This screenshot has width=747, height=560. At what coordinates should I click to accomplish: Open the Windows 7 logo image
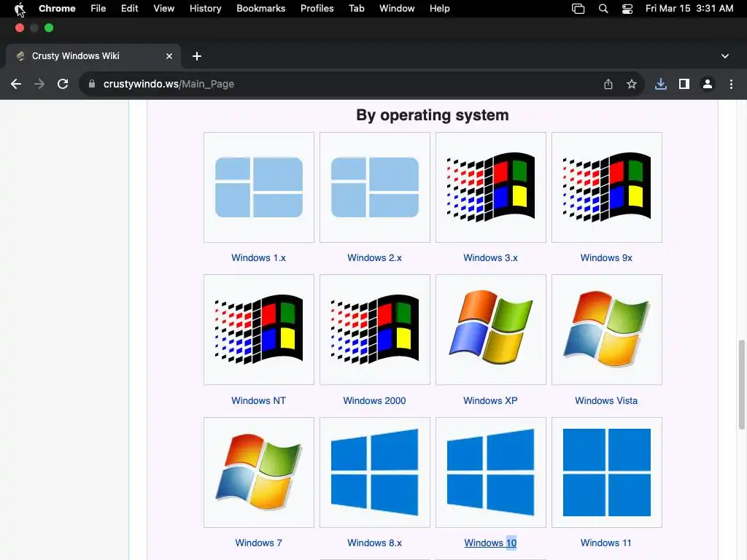(259, 472)
